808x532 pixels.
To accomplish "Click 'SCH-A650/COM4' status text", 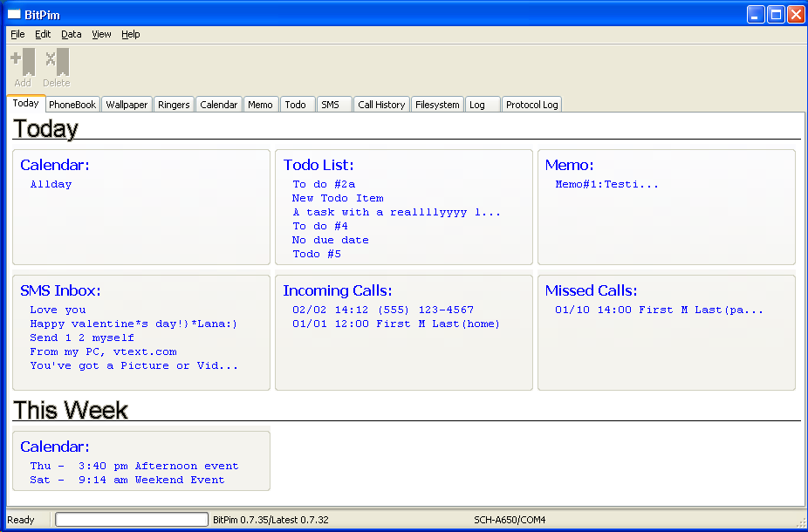I will (510, 520).
